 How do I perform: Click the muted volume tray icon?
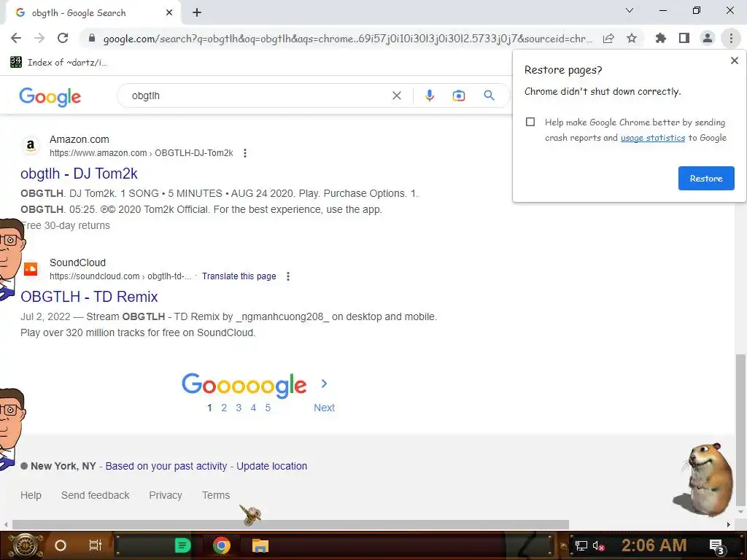598,545
